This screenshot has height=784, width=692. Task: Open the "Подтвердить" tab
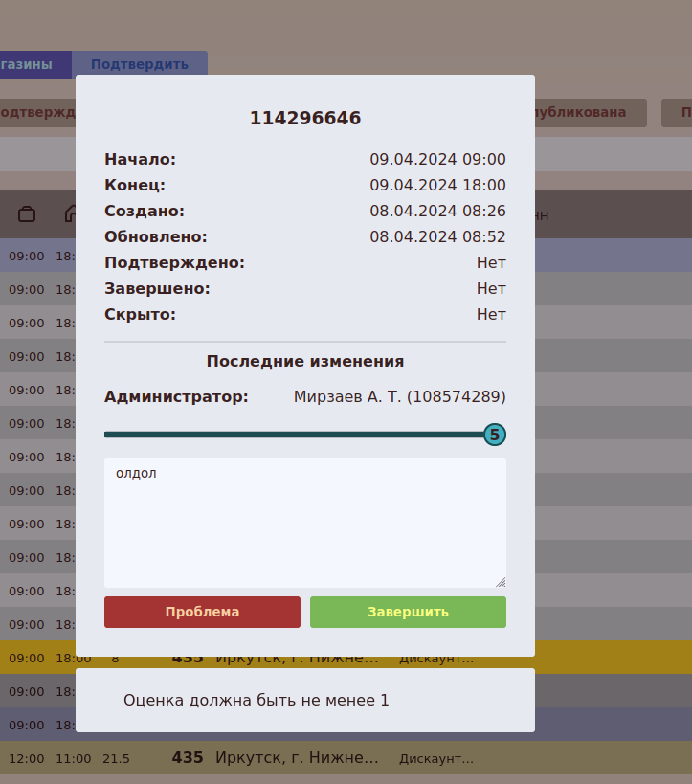(x=140, y=65)
